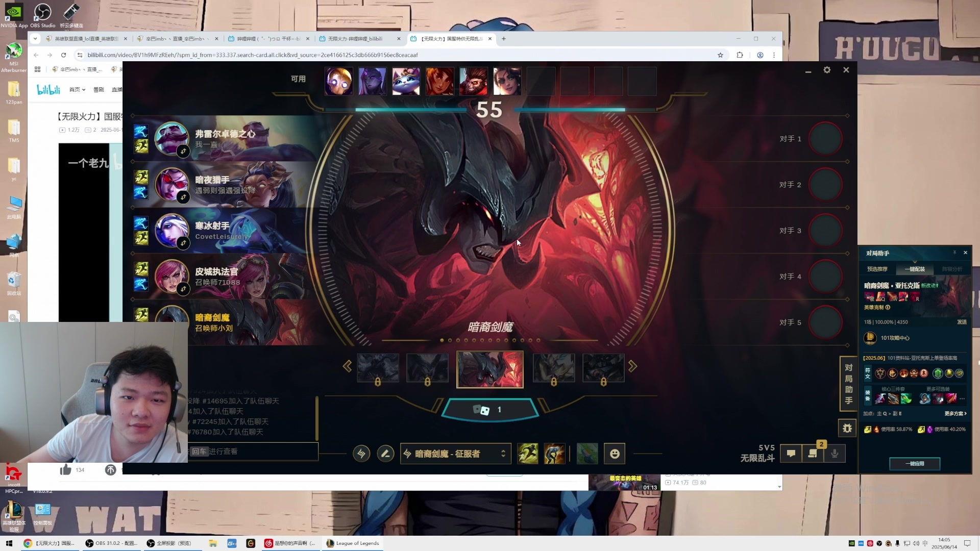Click 番剧 in bilibili navigation
The width and height of the screenshot is (980, 551).
(x=99, y=90)
